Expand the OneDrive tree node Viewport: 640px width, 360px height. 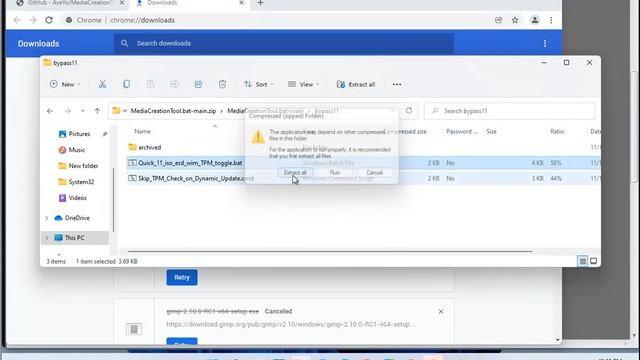pos(47,218)
